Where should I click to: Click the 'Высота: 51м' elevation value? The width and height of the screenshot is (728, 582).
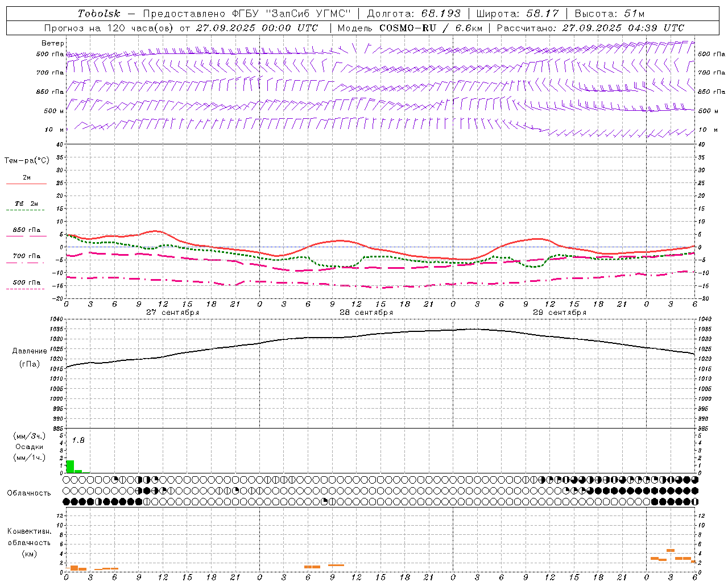pyautogui.click(x=610, y=14)
